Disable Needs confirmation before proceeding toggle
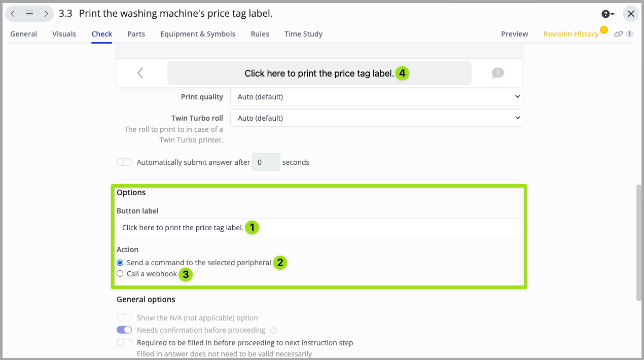The image size is (644, 360). pyautogui.click(x=124, y=330)
